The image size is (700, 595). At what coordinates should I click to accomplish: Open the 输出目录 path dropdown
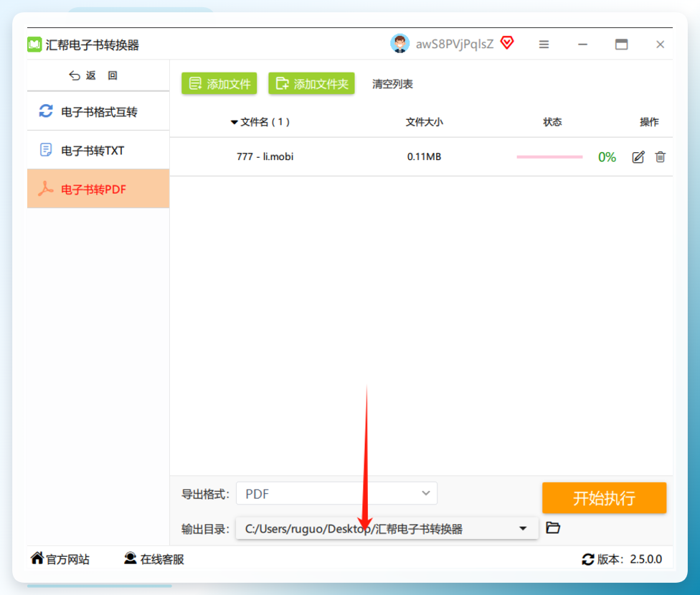tap(387, 528)
